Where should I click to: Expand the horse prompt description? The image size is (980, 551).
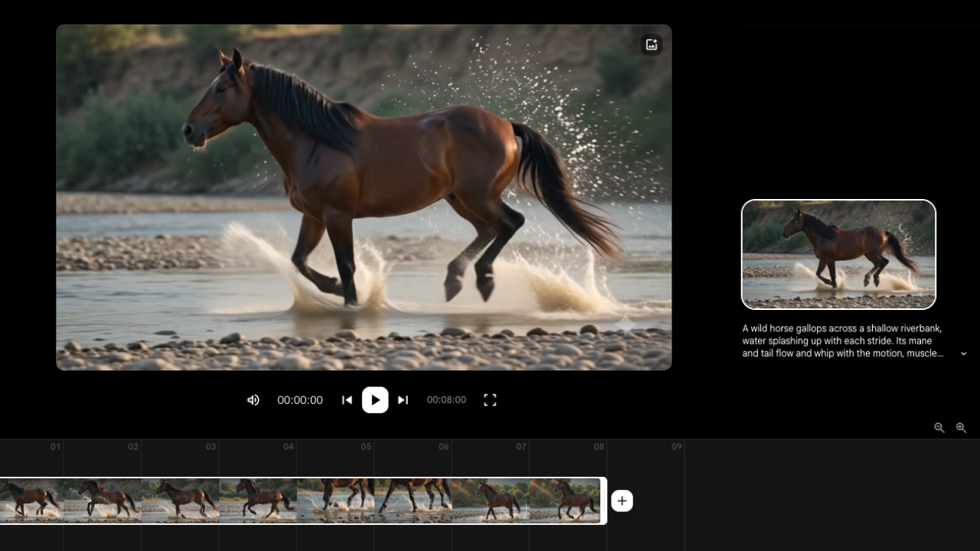963,354
